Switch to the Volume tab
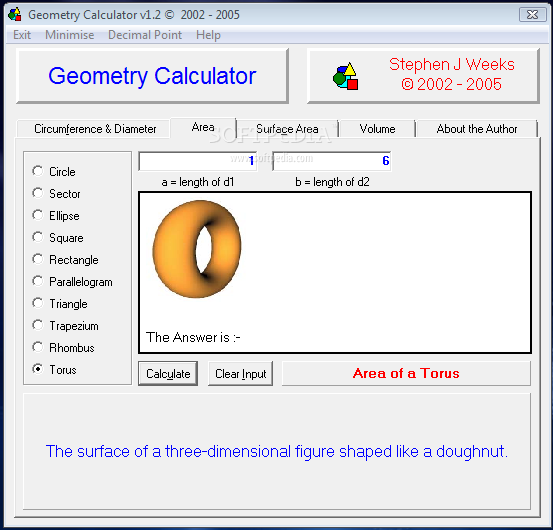 tap(377, 129)
